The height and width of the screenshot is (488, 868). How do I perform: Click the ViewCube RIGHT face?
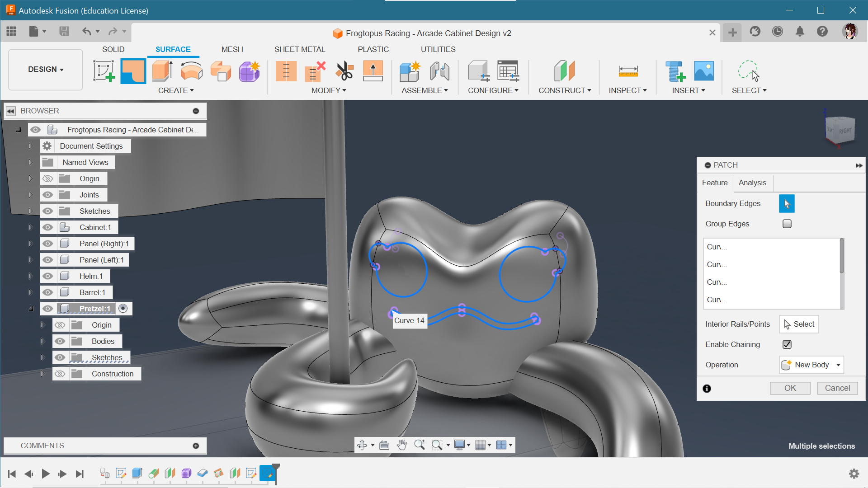(844, 131)
